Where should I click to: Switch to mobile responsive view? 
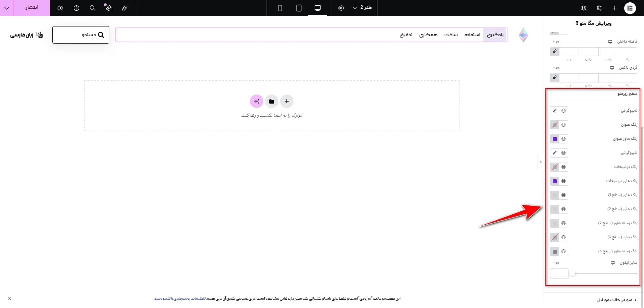point(280,8)
